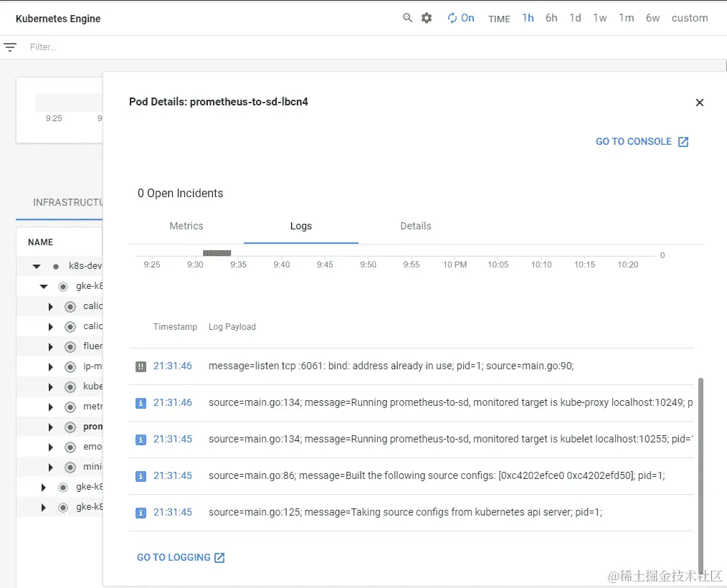
Task: Switch to the Metrics tab
Action: (186, 226)
